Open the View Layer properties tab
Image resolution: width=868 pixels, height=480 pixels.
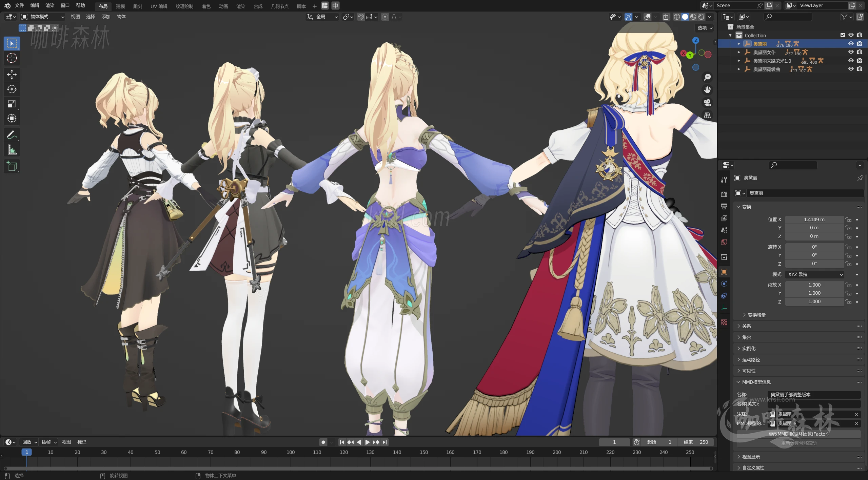[x=724, y=218]
